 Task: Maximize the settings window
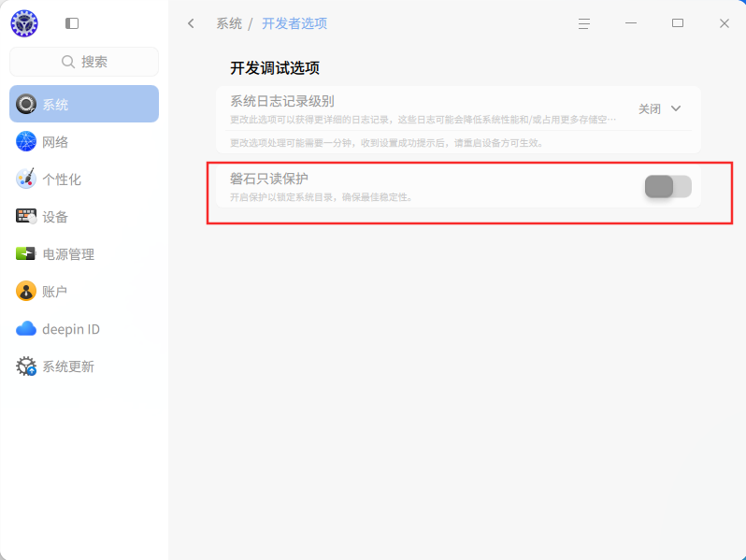point(678,23)
